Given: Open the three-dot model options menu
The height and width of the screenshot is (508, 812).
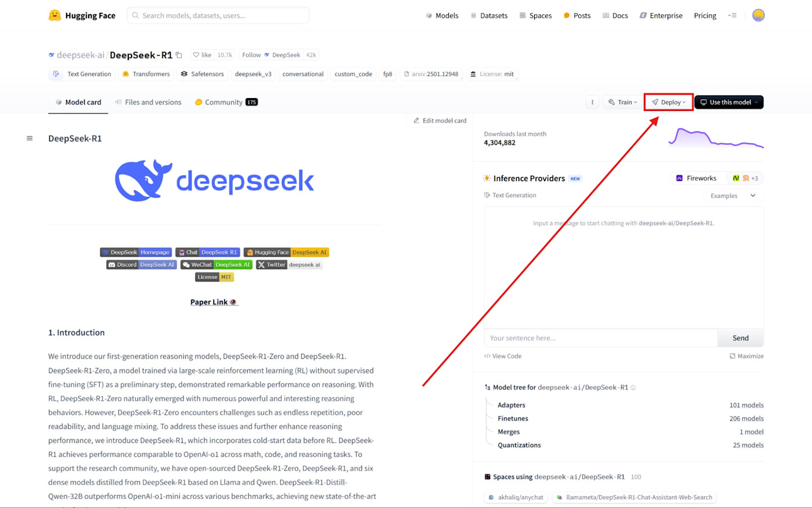Looking at the screenshot, I should coord(592,102).
